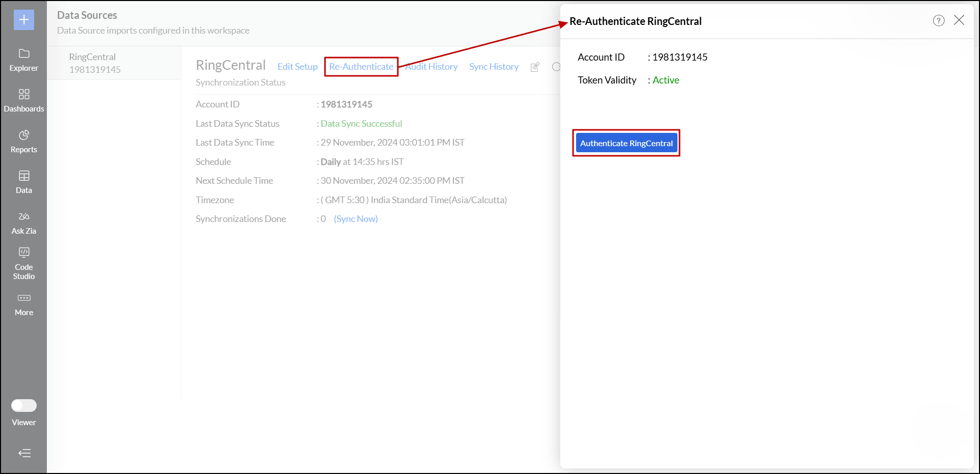Click the create new plus icon
Viewport: 980px width, 474px height.
pos(23,20)
